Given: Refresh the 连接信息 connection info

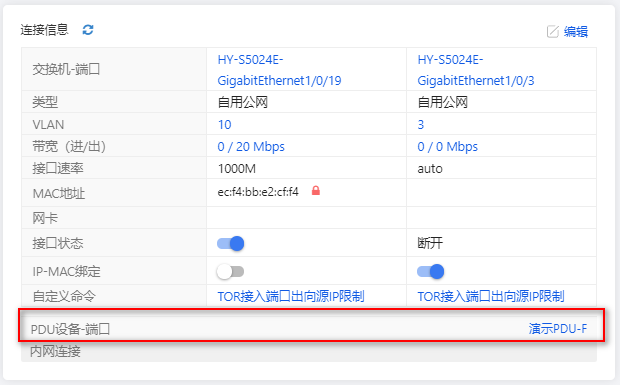Looking at the screenshot, I should click(88, 30).
